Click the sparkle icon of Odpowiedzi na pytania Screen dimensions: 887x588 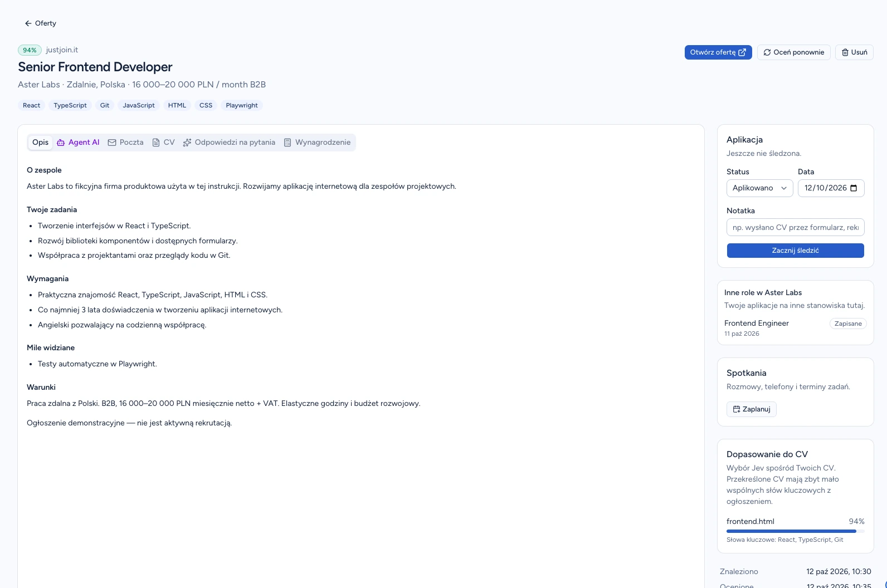(187, 143)
